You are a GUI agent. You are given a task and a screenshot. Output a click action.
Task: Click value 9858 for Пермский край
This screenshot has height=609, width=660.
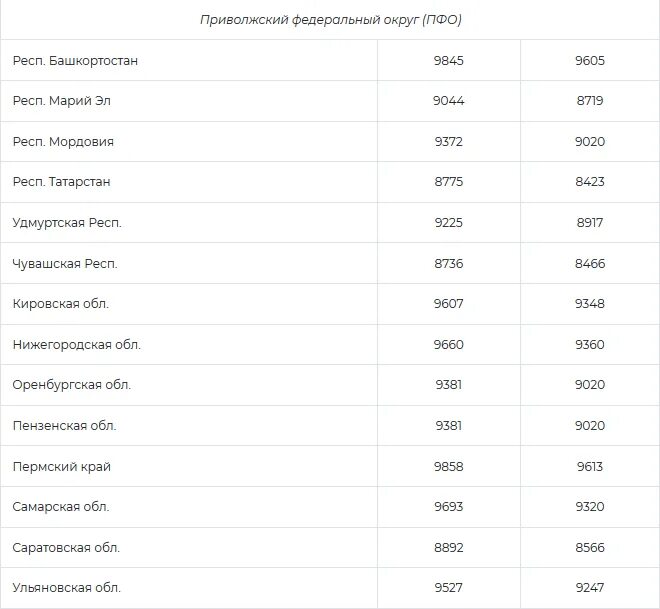coord(449,466)
